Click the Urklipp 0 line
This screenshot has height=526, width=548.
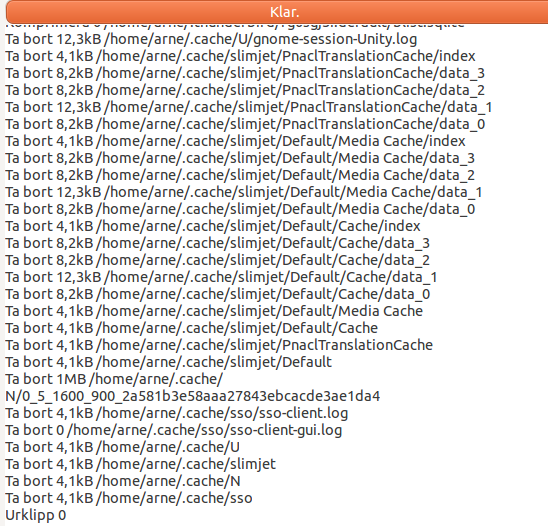(x=36, y=515)
